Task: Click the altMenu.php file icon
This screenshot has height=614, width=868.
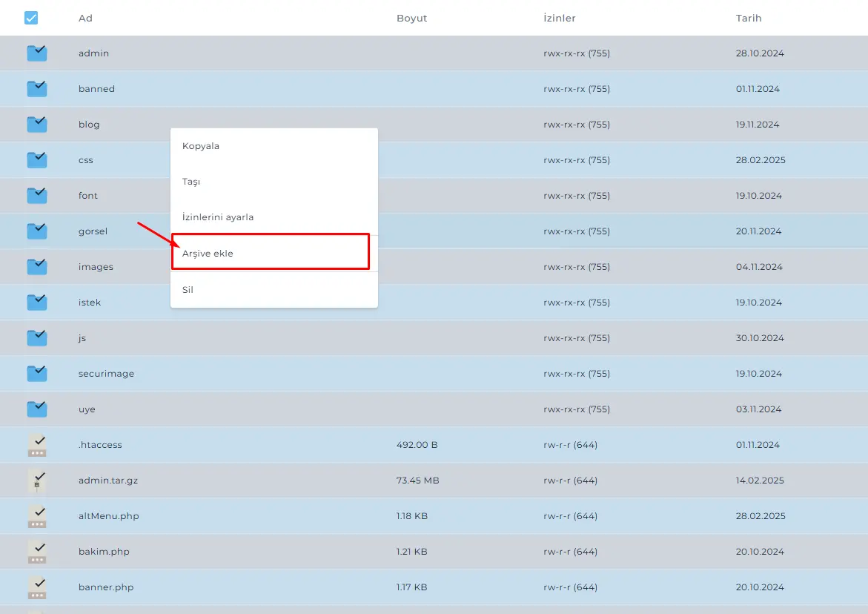Action: [37, 516]
